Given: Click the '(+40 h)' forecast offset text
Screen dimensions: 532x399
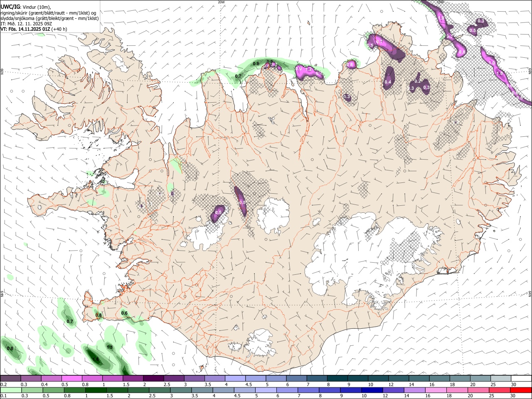Looking at the screenshot, I should pos(59,29).
